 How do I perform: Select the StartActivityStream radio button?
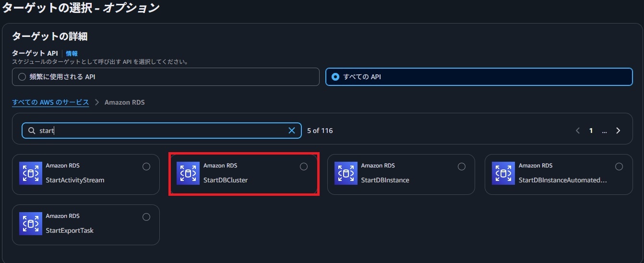(146, 167)
